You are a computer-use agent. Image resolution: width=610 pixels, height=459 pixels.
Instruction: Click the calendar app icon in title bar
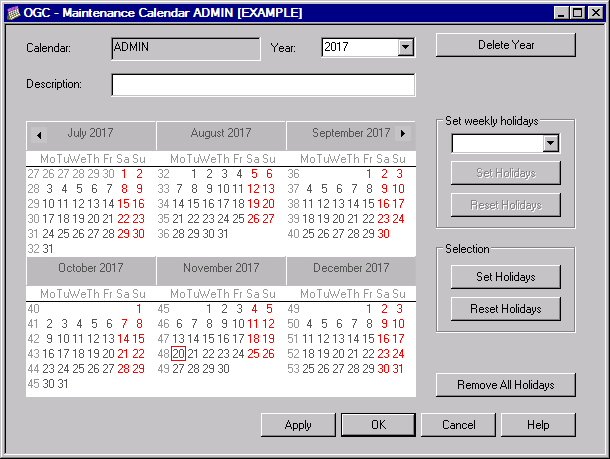click(x=14, y=13)
